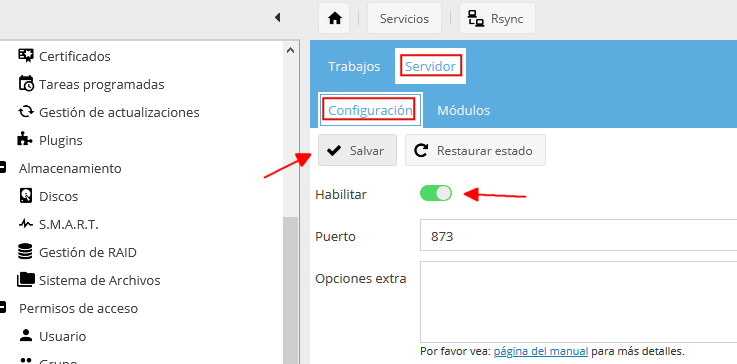Open Discos disk icon
The image size is (737, 364).
(25, 196)
